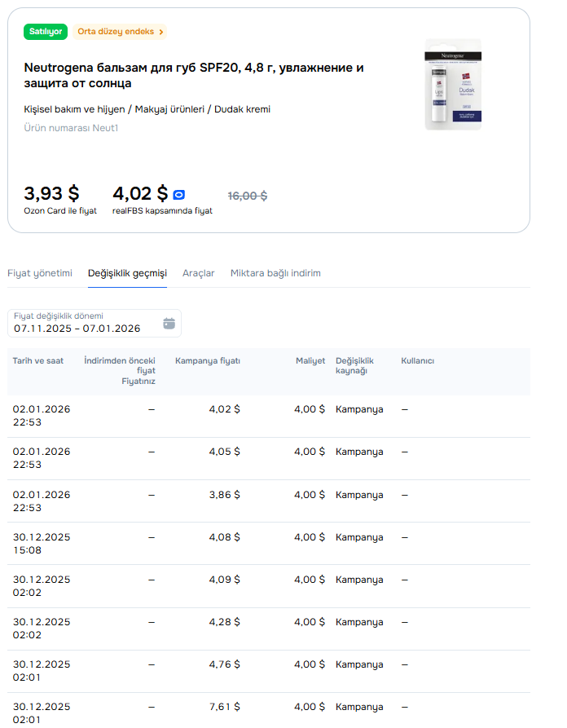
Task: Click the Maliyet column header
Action: (x=310, y=361)
